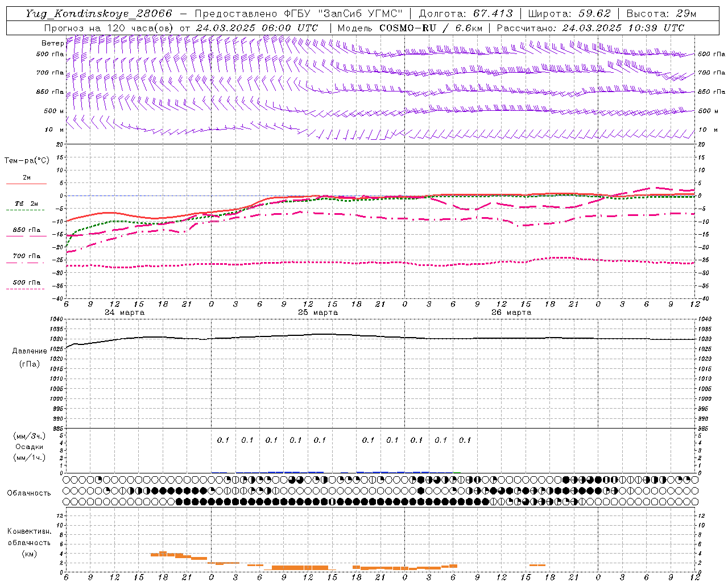Click the Долгота: 67.413 header field
728x582 pixels.
point(466,14)
